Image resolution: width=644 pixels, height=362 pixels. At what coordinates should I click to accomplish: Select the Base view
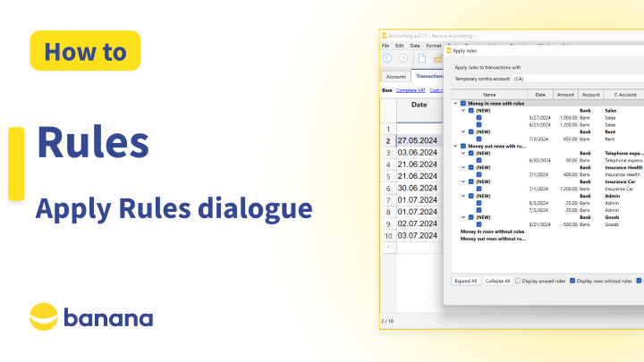387,90
